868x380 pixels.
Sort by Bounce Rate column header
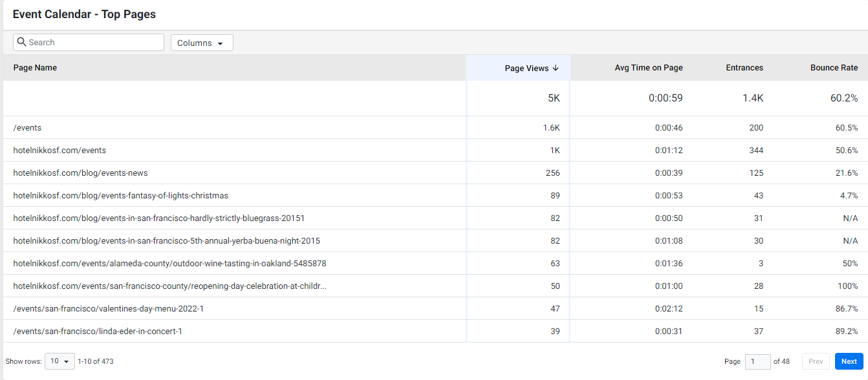tap(834, 67)
